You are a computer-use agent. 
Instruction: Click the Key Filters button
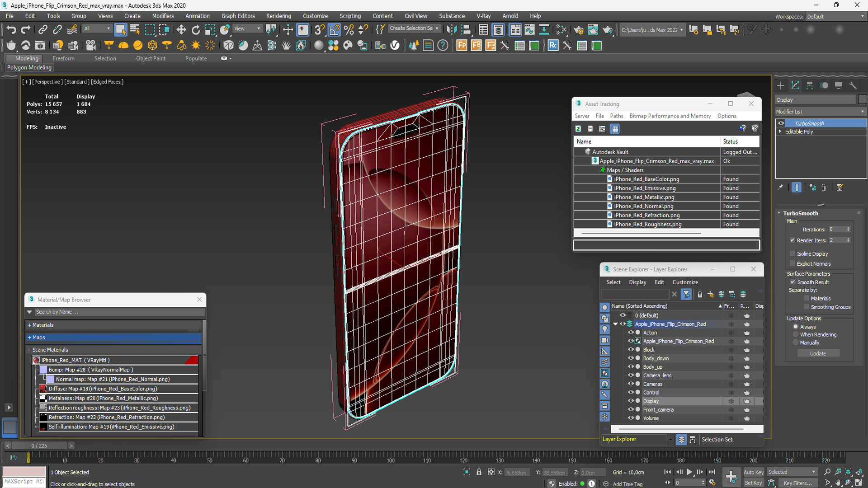coord(798,483)
